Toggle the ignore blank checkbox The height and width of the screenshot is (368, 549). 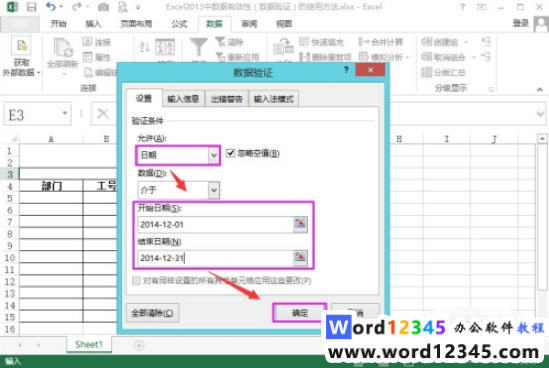point(230,153)
